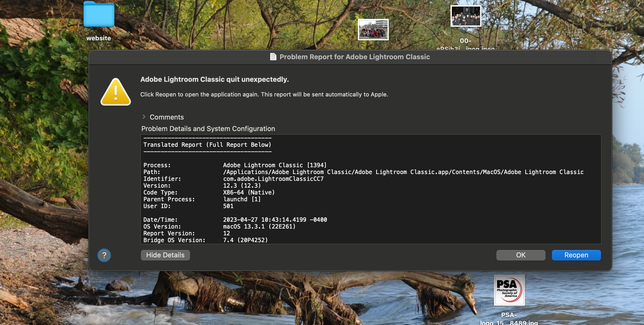Select the outdoor group photo thumbnail

[373, 30]
